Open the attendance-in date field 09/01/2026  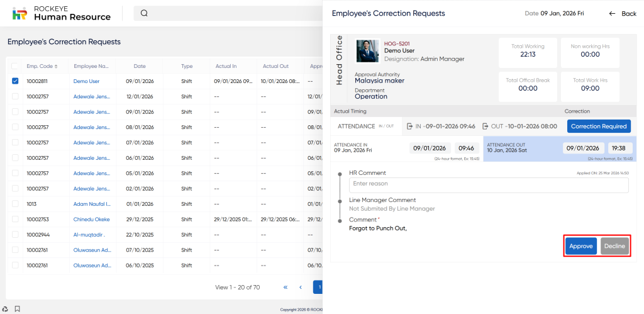pyautogui.click(x=429, y=149)
